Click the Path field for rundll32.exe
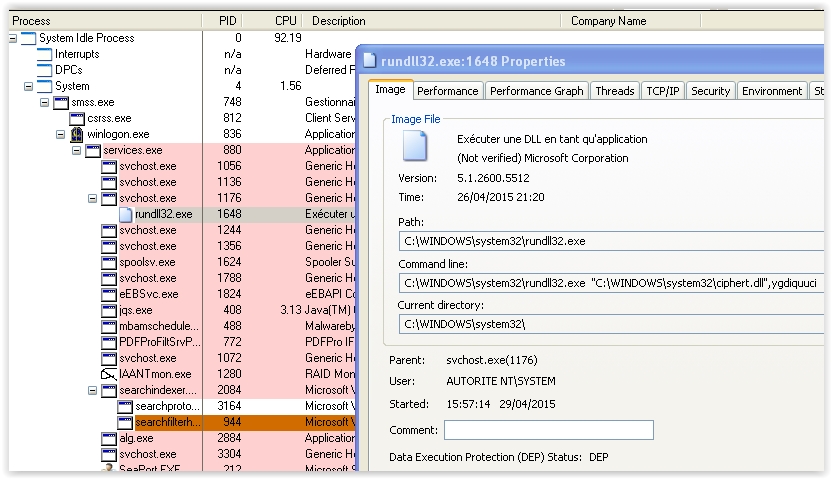The width and height of the screenshot is (832, 479). point(612,241)
